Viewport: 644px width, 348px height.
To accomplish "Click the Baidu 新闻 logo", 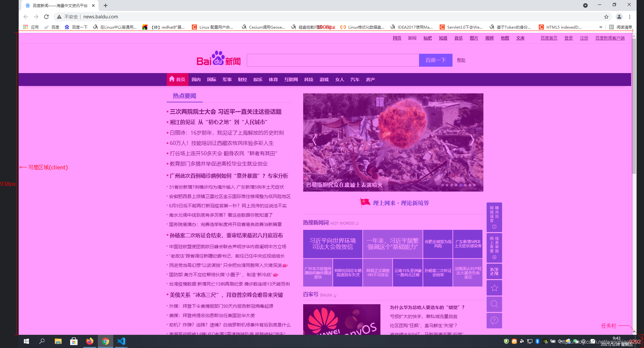I will (219, 59).
